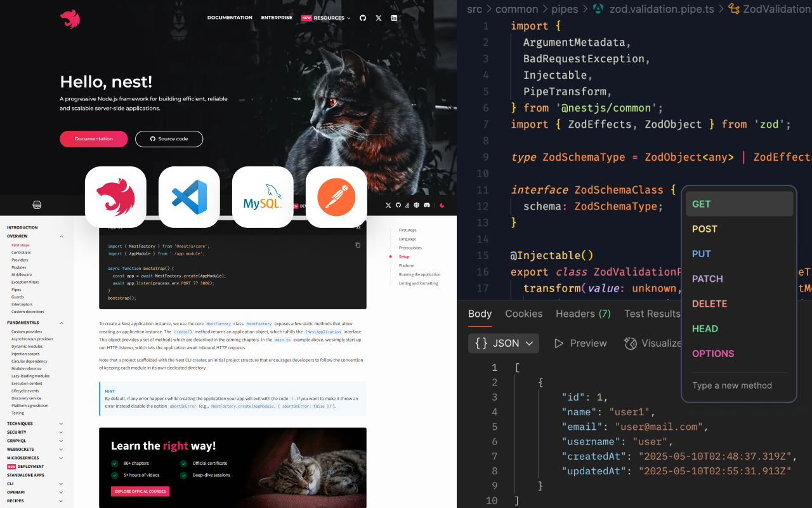812x508 pixels.
Task: Collapse the OVERVIEW section in the docs sidebar
Action: coord(60,236)
